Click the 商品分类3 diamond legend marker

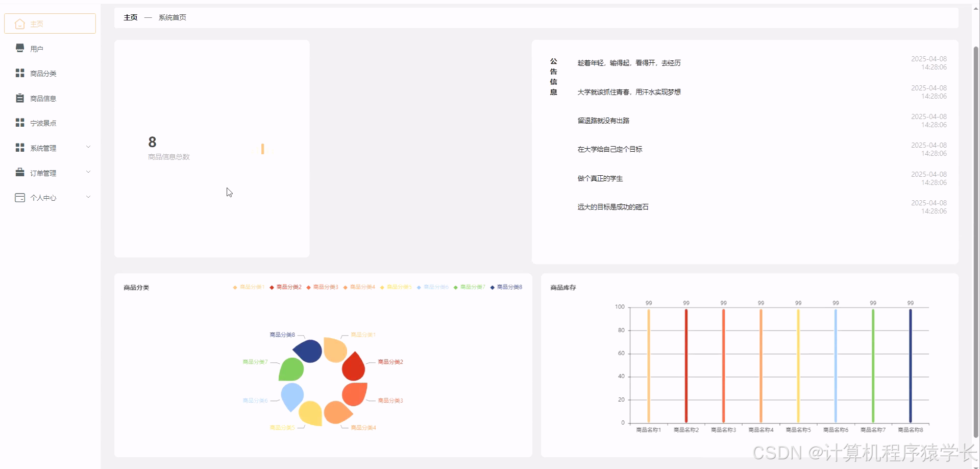[x=308, y=287]
